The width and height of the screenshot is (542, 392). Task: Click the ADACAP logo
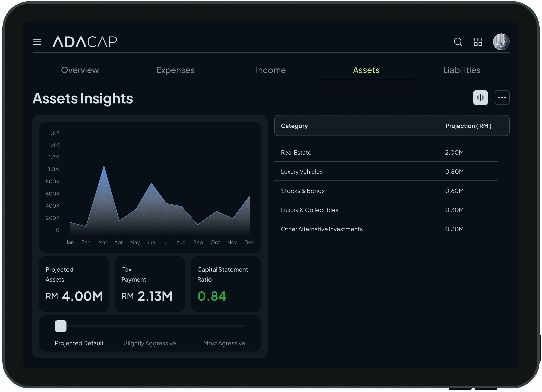tap(85, 42)
